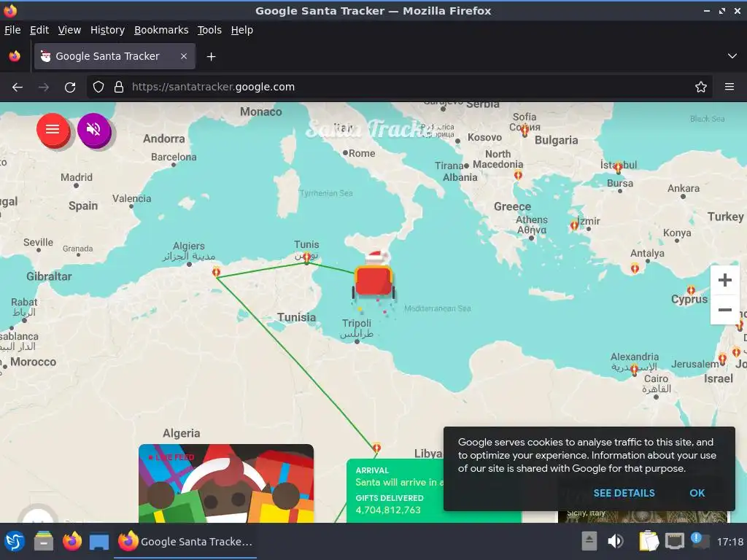
Task: Select the Google Santa Tracker tab
Action: [x=115, y=56]
